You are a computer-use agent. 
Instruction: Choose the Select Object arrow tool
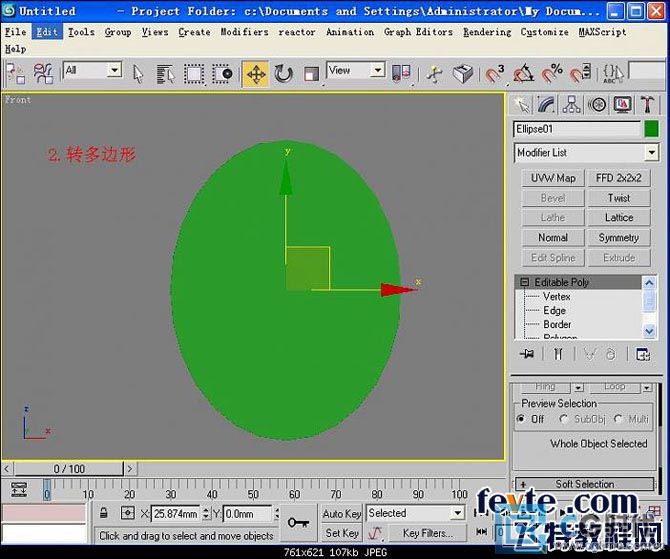pos(138,74)
